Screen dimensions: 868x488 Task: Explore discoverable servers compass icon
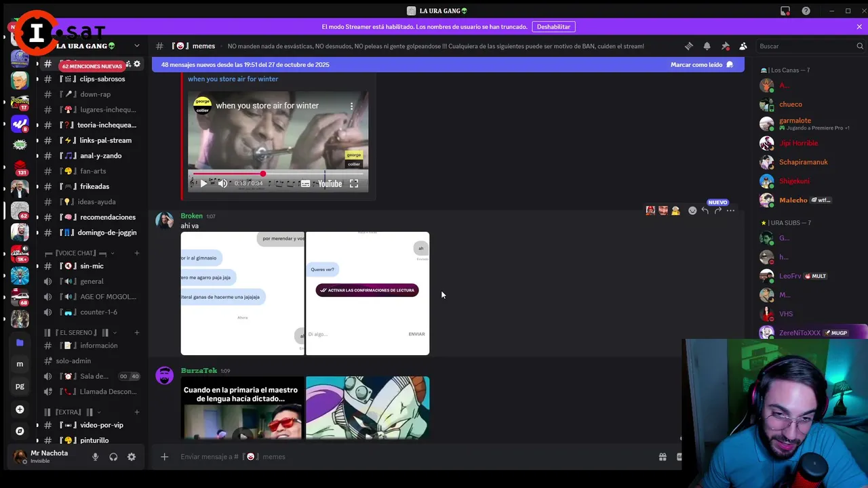(20, 431)
